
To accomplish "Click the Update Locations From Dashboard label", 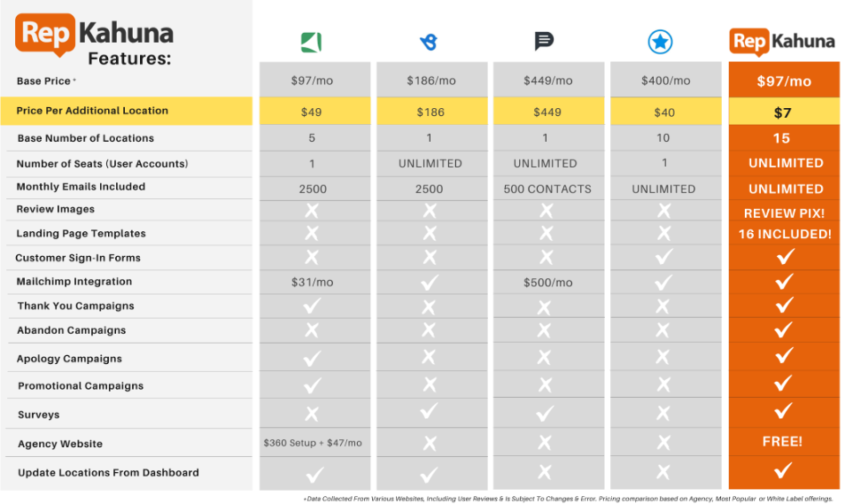I will [108, 473].
